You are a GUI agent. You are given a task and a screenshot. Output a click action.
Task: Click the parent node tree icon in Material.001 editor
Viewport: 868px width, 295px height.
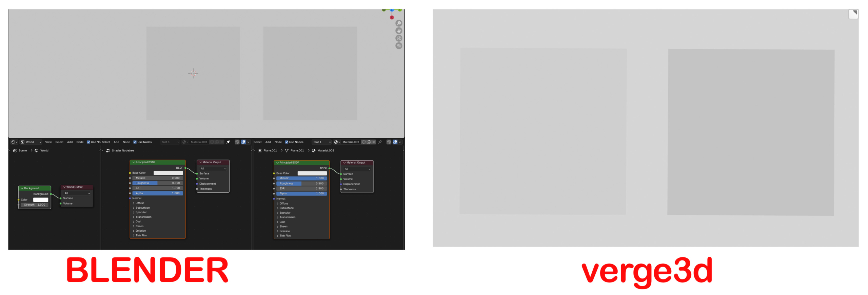point(237,142)
